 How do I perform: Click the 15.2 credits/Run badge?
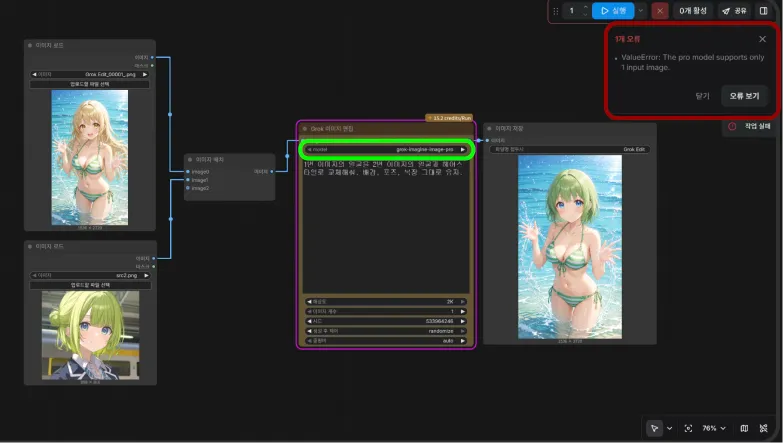click(x=449, y=118)
